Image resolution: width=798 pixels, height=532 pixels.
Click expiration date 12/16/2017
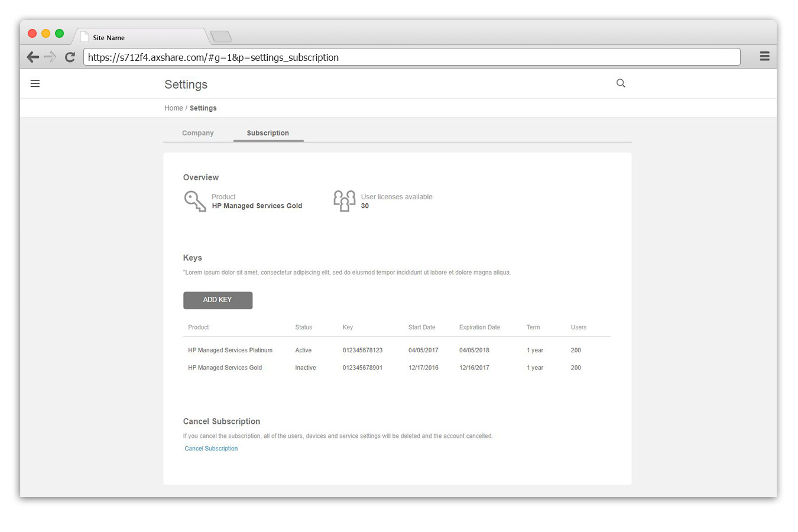pos(474,368)
